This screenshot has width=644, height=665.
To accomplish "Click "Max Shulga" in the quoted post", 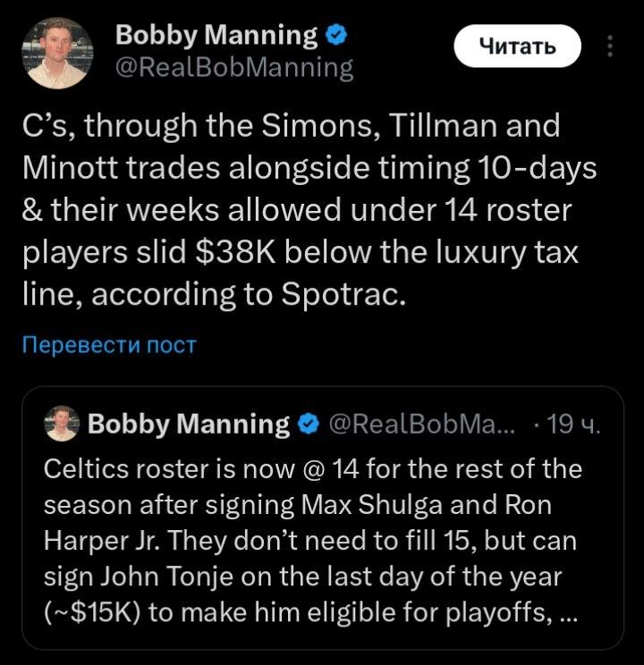I will point(352,506).
